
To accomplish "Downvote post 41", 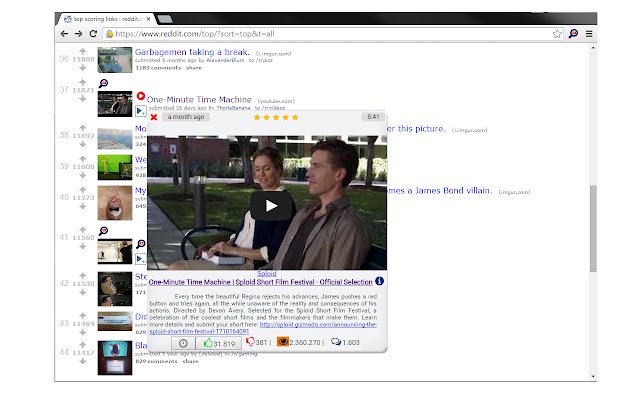I will pyautogui.click(x=82, y=246).
